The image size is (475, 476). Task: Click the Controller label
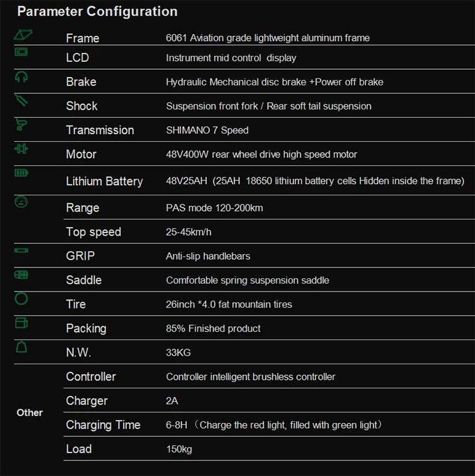point(91,377)
